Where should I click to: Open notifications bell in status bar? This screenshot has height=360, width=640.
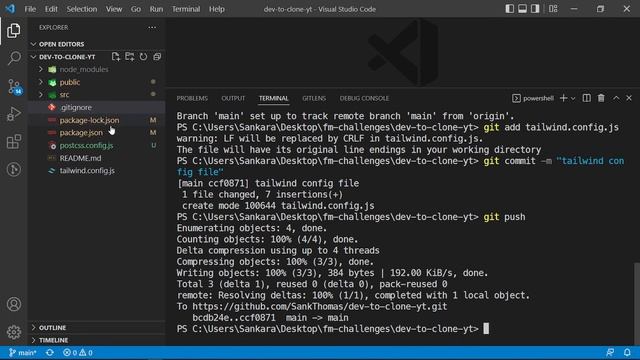627,353
